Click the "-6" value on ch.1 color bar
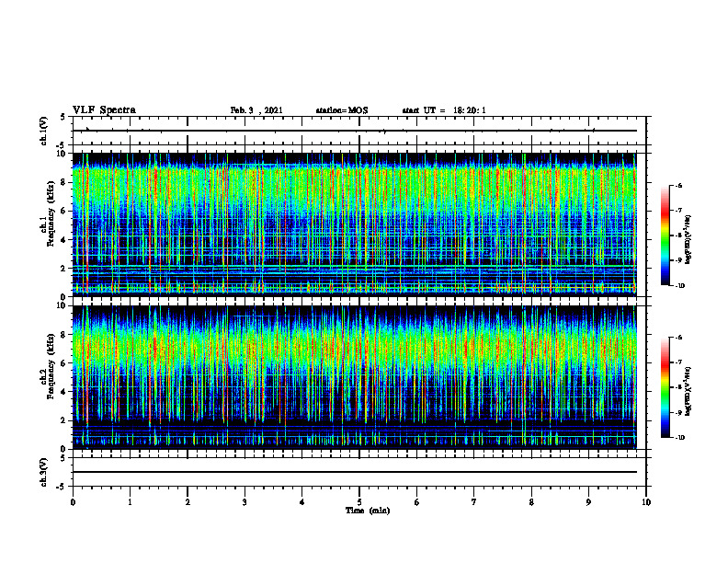Screen dimensions: 728x563 pos(678,185)
